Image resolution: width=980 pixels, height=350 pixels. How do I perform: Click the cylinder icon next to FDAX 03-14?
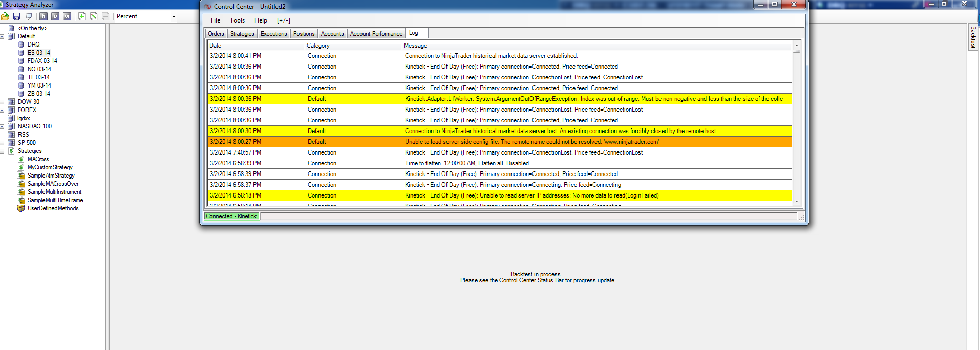[x=21, y=61]
